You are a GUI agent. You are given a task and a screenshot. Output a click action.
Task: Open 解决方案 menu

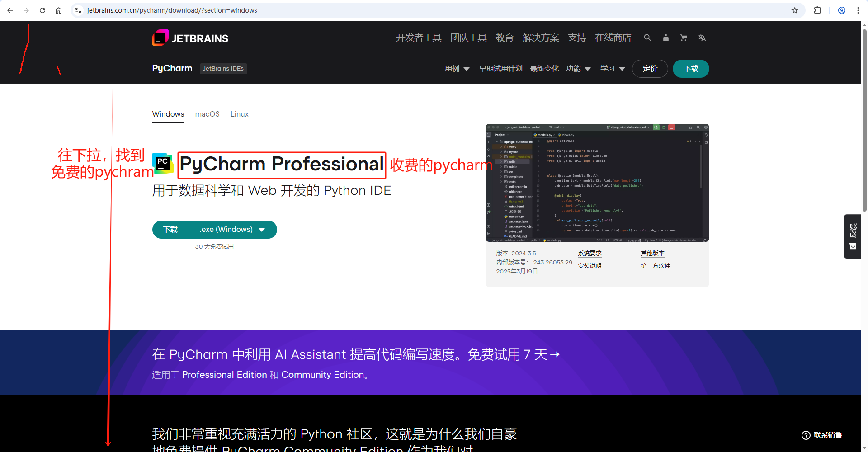click(541, 38)
